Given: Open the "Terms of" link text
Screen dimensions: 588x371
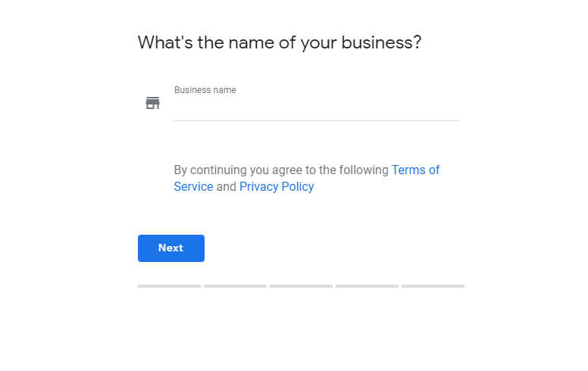Looking at the screenshot, I should [415, 170].
